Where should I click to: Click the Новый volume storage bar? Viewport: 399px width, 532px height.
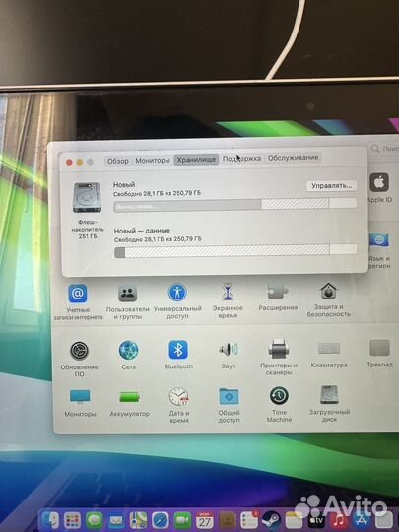(x=235, y=205)
